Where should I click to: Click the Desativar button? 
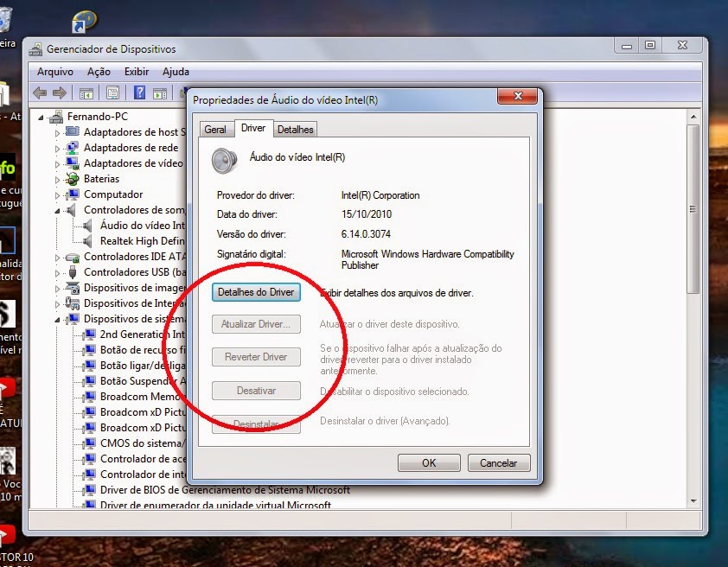pos(256,391)
